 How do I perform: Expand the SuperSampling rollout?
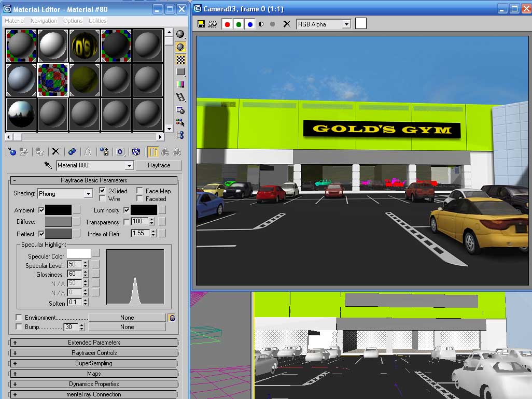[94, 363]
